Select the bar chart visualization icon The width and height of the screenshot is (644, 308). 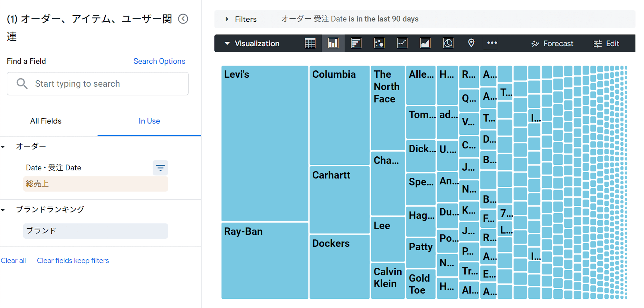pyautogui.click(x=356, y=43)
